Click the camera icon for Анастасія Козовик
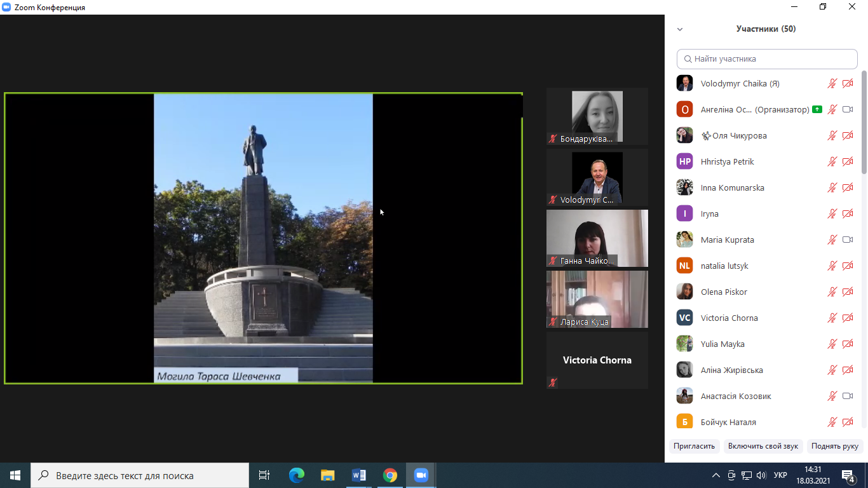868x488 pixels. point(847,396)
